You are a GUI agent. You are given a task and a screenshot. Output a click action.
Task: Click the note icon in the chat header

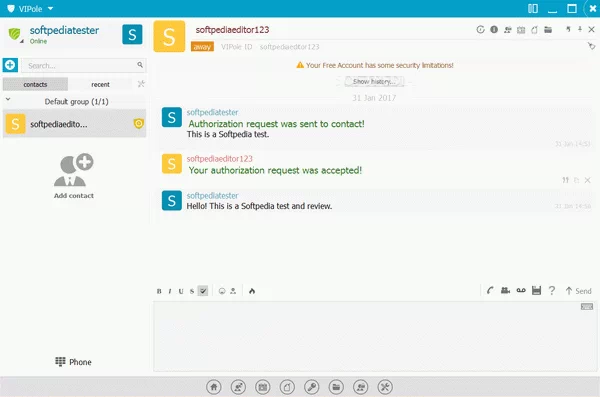click(534, 29)
